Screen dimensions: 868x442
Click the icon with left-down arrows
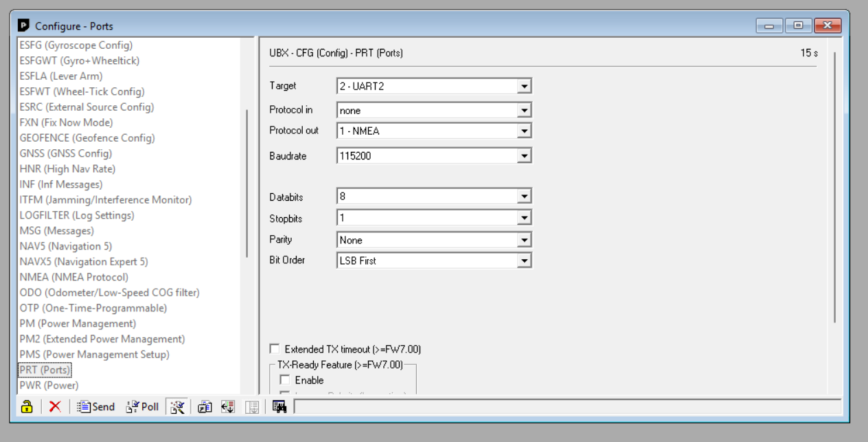(228, 407)
